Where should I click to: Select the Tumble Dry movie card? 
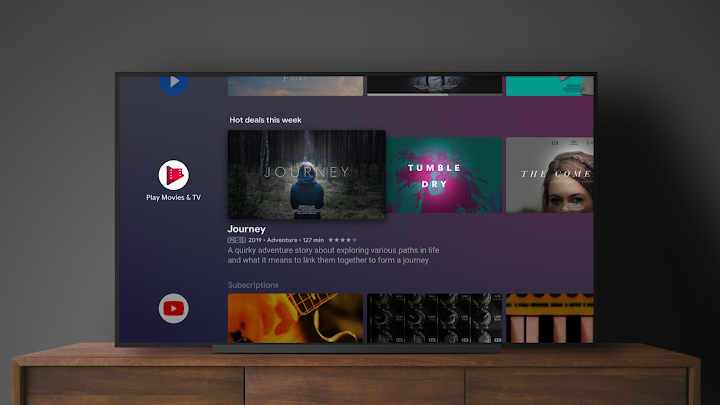(444, 175)
